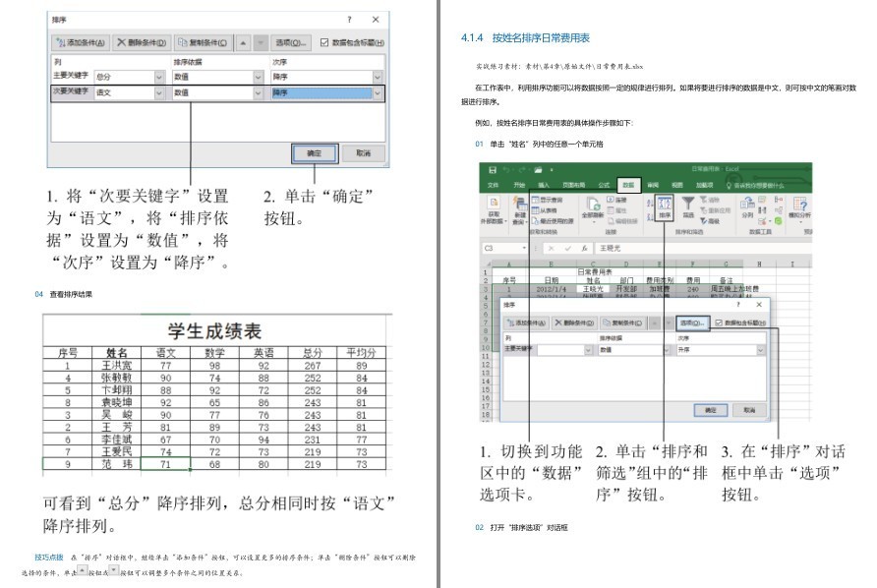Switch to the 页面布局 ribbon tab
Image resolution: width=877 pixels, height=588 pixels.
pyautogui.click(x=574, y=185)
